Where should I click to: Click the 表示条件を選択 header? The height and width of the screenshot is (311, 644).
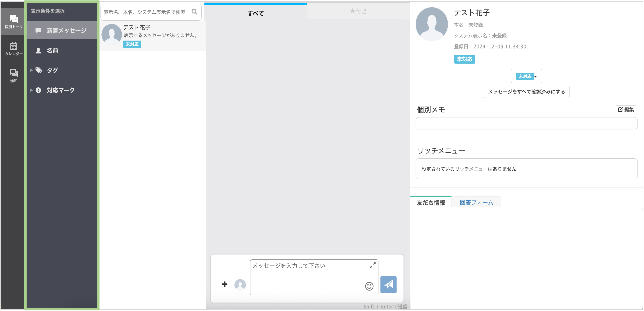tap(48, 11)
